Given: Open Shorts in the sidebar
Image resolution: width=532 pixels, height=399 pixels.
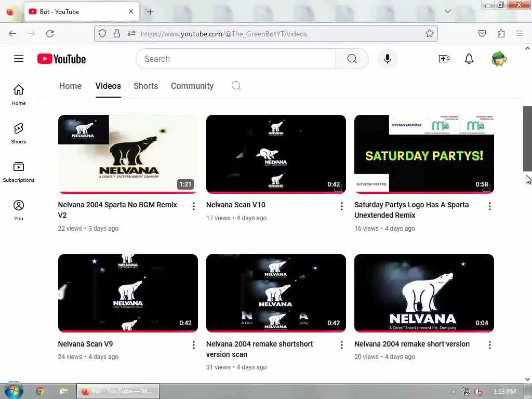Looking at the screenshot, I should [19, 134].
